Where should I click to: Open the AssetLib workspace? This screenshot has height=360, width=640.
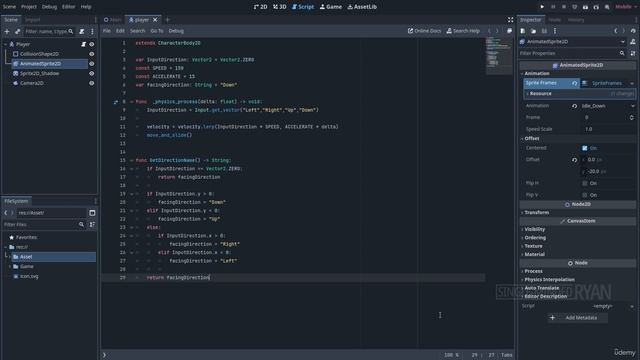point(362,7)
